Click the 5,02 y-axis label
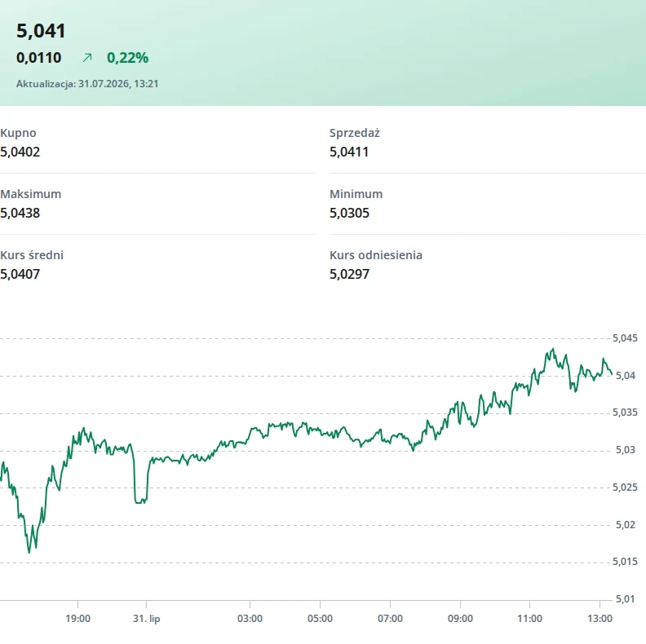The height and width of the screenshot is (644, 646). [x=626, y=525]
